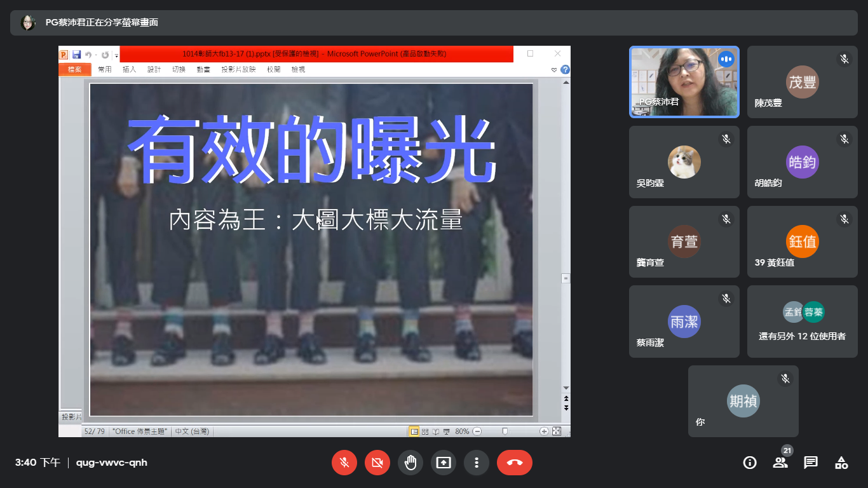Open the chat panel
This screenshot has height=488, width=868.
pos(811,463)
